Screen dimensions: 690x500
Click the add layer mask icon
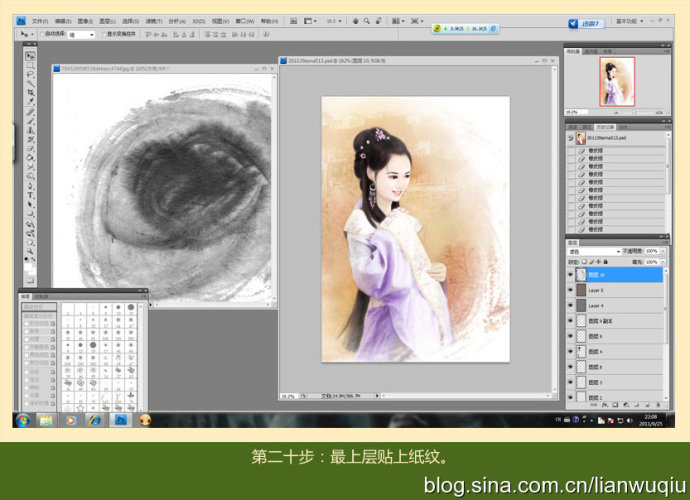coord(615,404)
